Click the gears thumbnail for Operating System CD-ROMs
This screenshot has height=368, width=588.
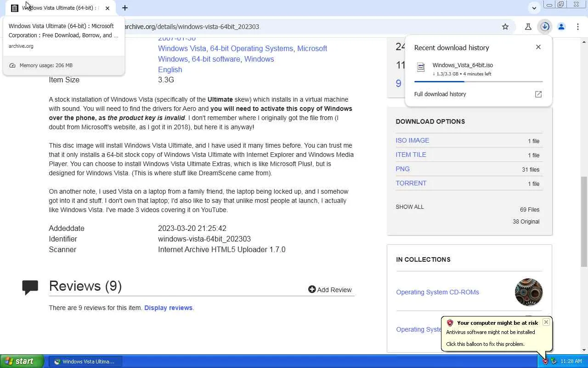tap(529, 292)
